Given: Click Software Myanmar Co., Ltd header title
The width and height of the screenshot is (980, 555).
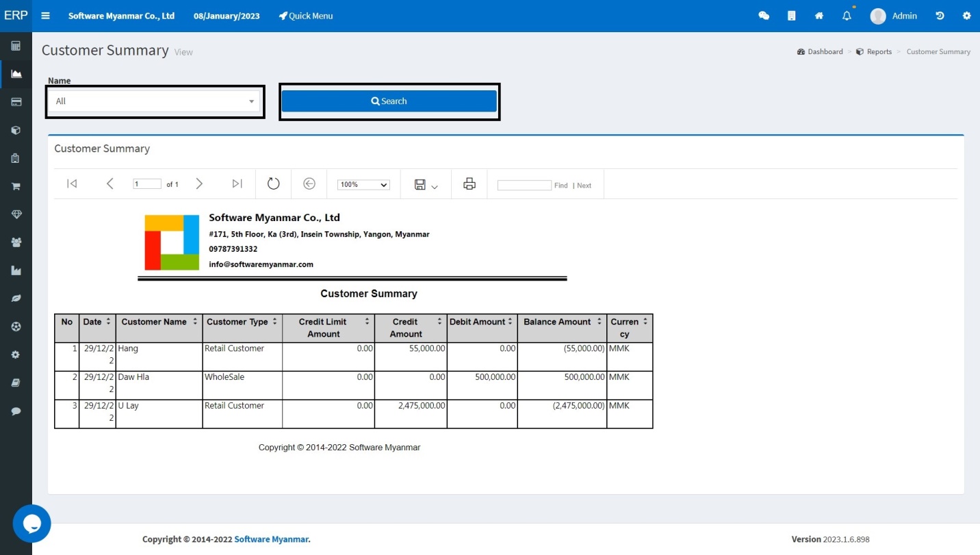Looking at the screenshot, I should click(121, 16).
